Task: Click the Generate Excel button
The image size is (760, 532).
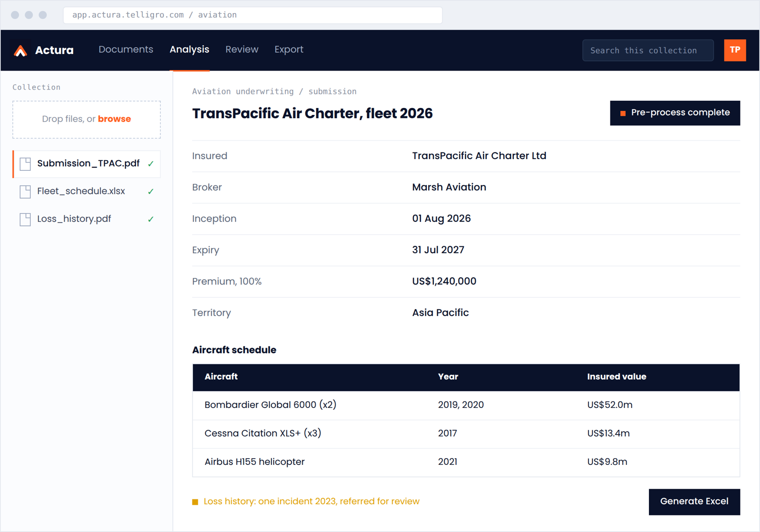Action: 694,501
